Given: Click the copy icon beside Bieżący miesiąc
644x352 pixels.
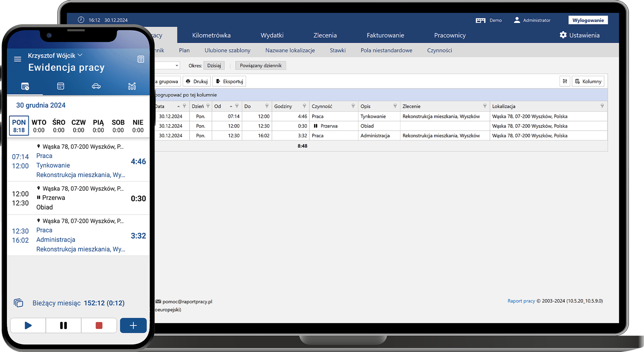Looking at the screenshot, I should click(18, 303).
